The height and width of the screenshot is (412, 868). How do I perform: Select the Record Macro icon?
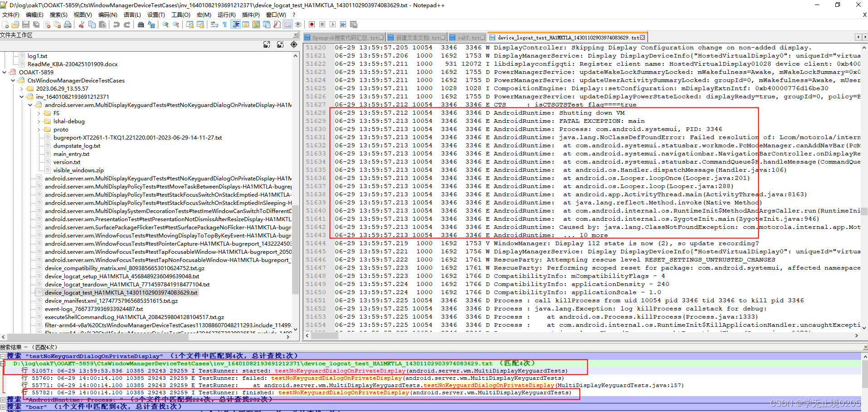click(x=312, y=24)
